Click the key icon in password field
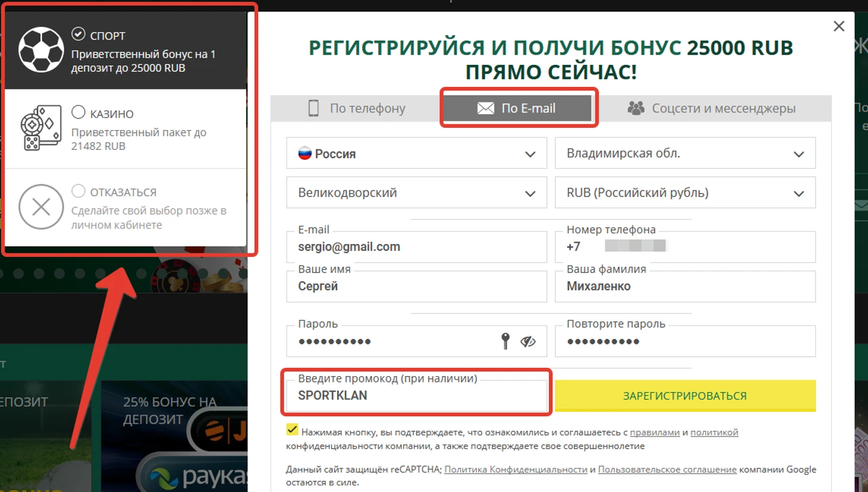868x492 pixels. click(505, 341)
